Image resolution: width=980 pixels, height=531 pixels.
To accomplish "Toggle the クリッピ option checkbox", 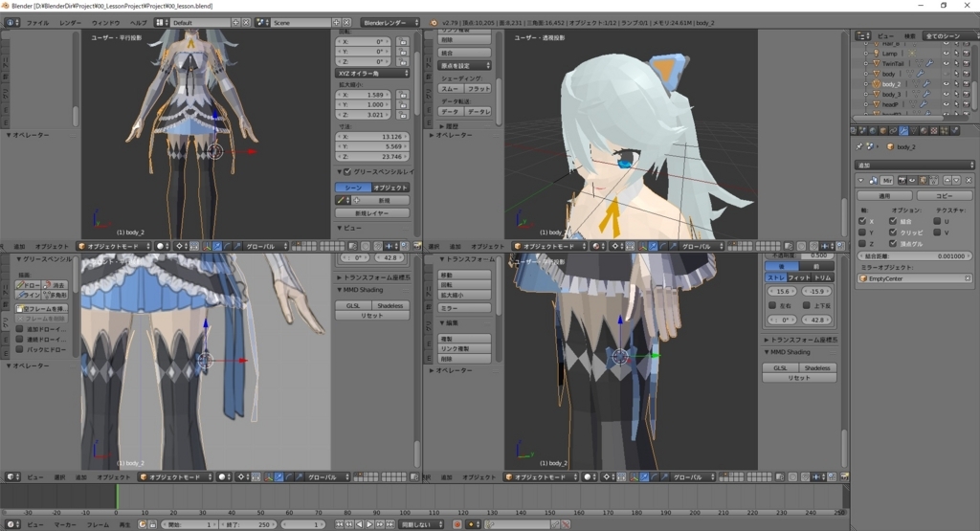I will pos(893,232).
